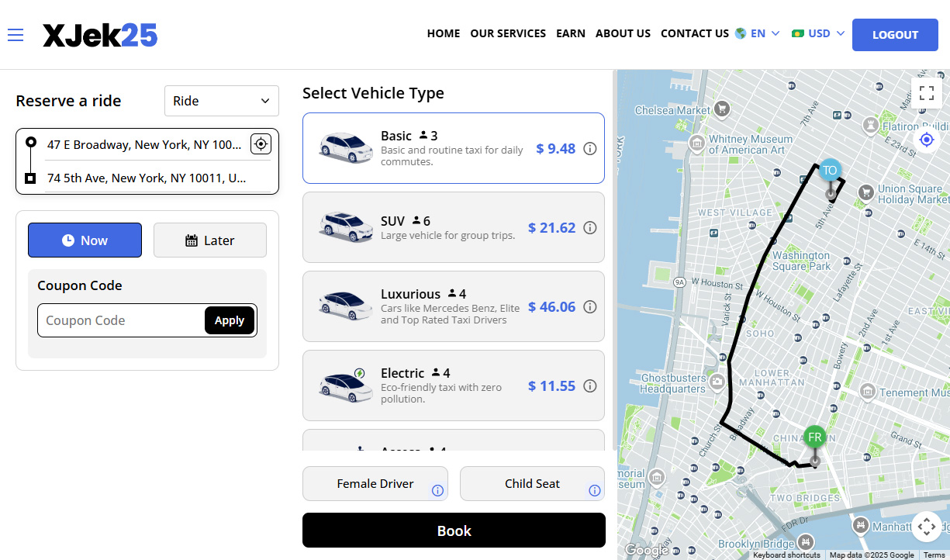Select the Now ride timing option

[85, 240]
